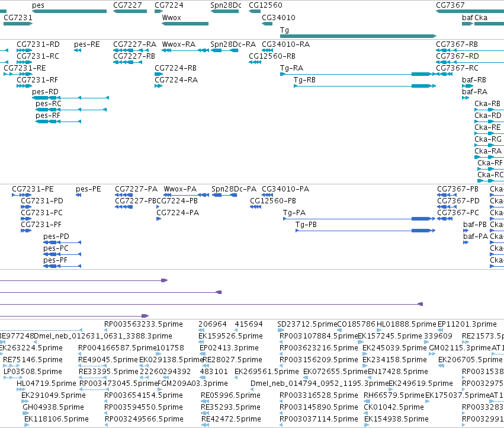Click the CG34010 gene label
This screenshot has width=504, height=428.
point(278,17)
